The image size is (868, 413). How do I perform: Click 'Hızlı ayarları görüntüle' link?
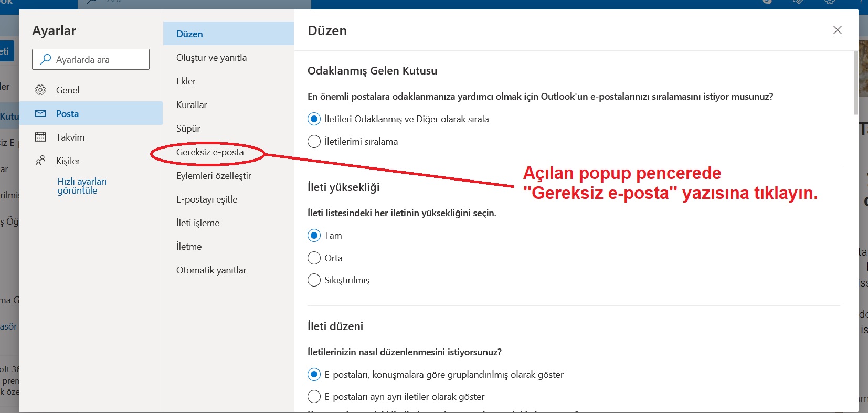tap(82, 186)
